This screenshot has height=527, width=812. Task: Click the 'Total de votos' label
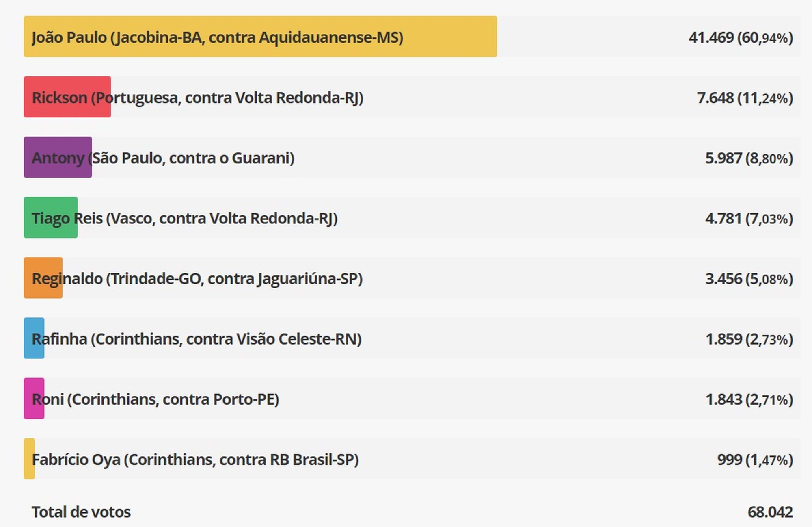point(81,512)
